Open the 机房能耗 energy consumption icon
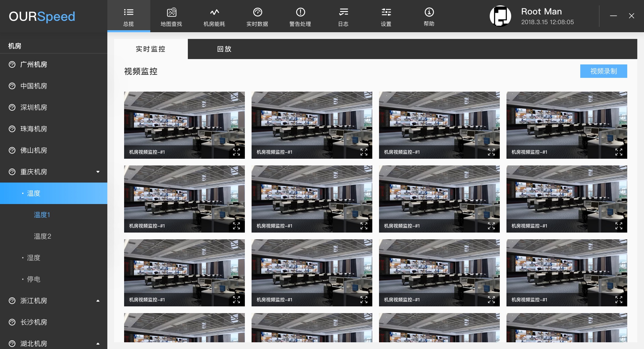The image size is (644, 349). click(214, 13)
